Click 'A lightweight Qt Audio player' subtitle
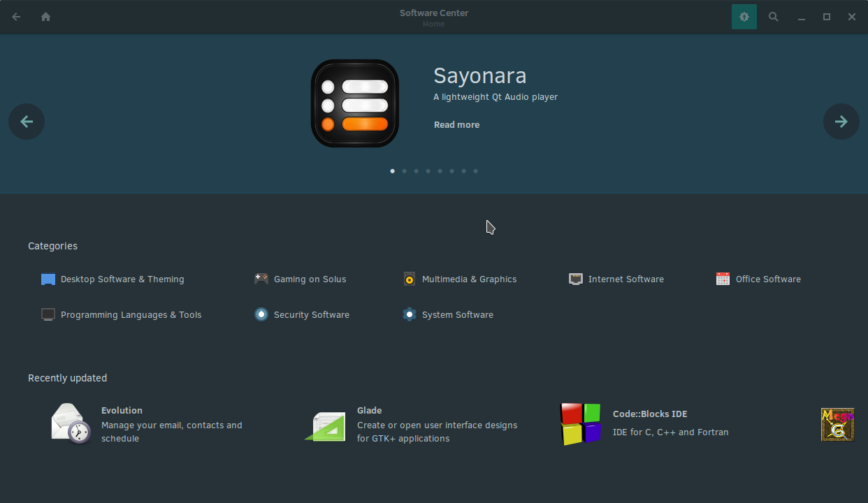The image size is (868, 503). point(496,97)
